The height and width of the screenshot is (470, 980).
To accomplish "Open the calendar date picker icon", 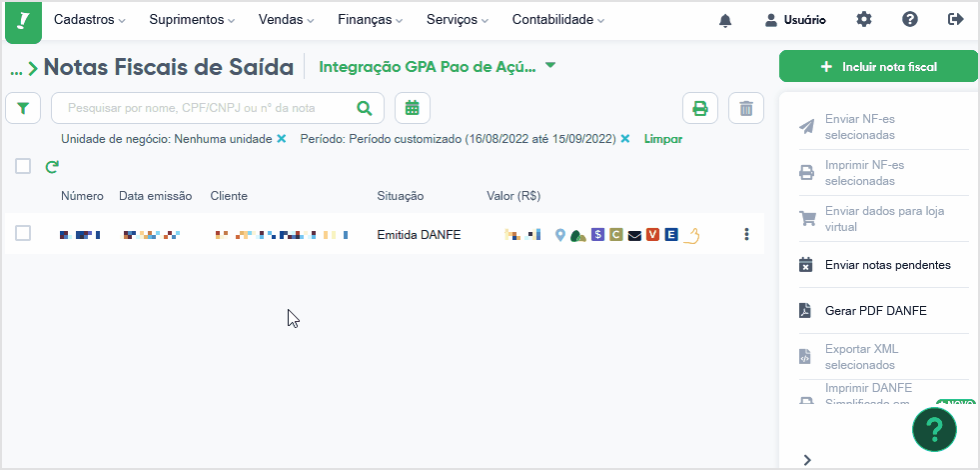I will [412, 108].
